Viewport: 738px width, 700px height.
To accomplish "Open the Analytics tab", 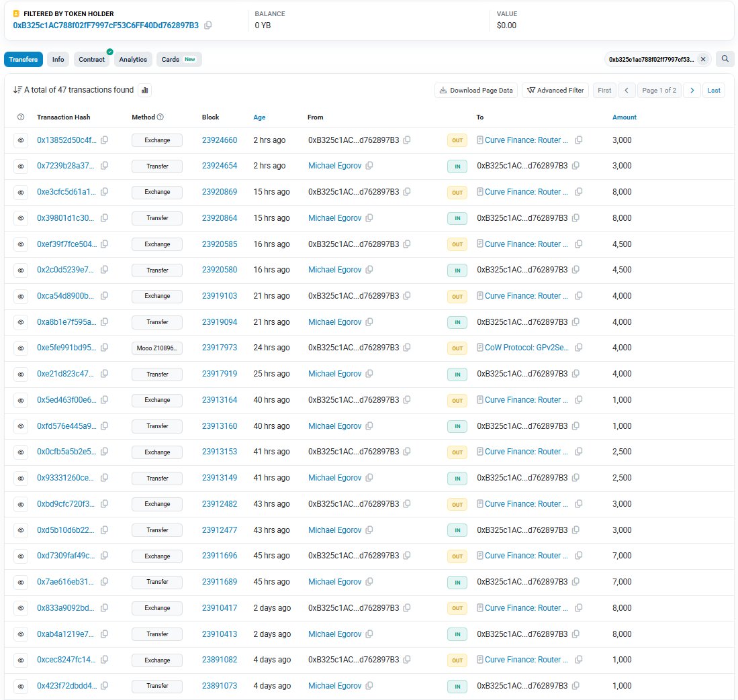I will point(133,59).
